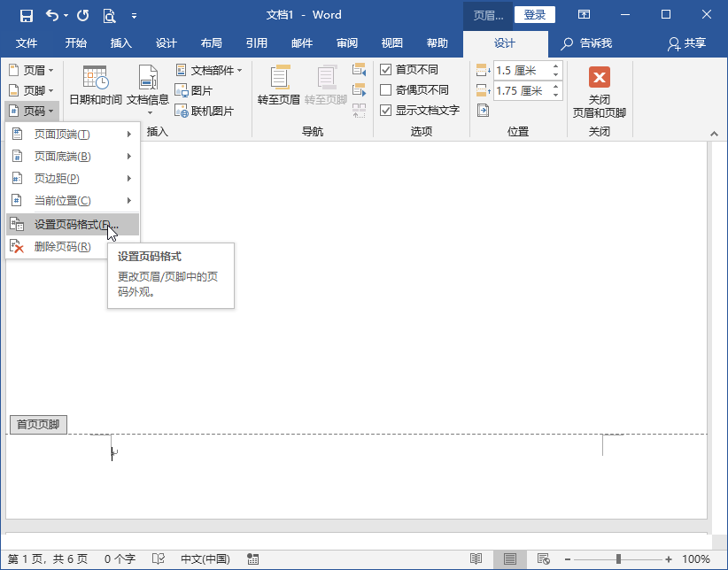
Task: Select 删除页码 from the menu
Action: pyautogui.click(x=62, y=247)
